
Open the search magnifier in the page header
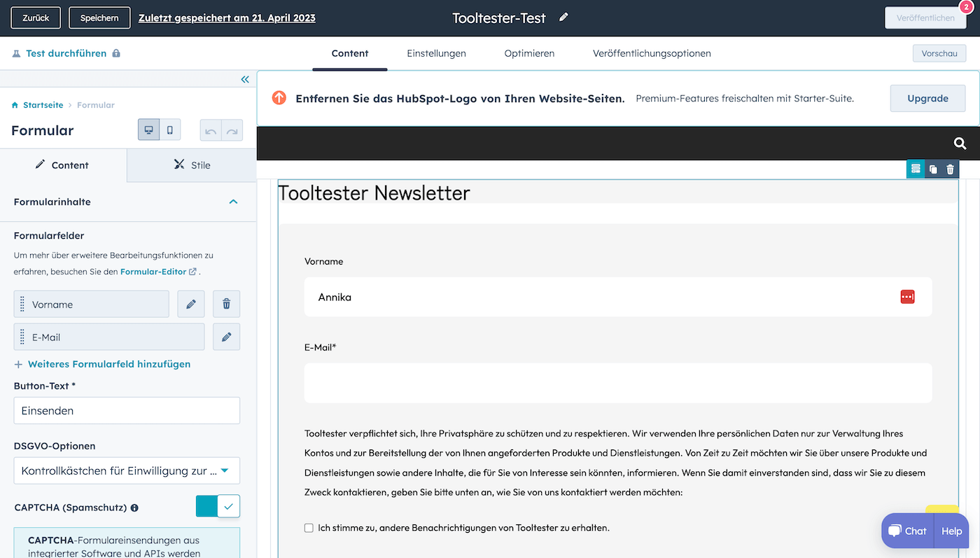960,144
